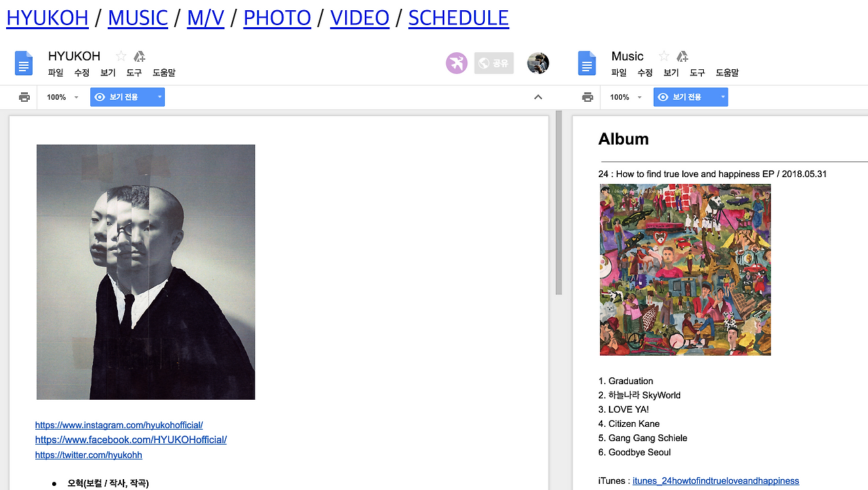Open the 보기 menu in Music document

[671, 73]
